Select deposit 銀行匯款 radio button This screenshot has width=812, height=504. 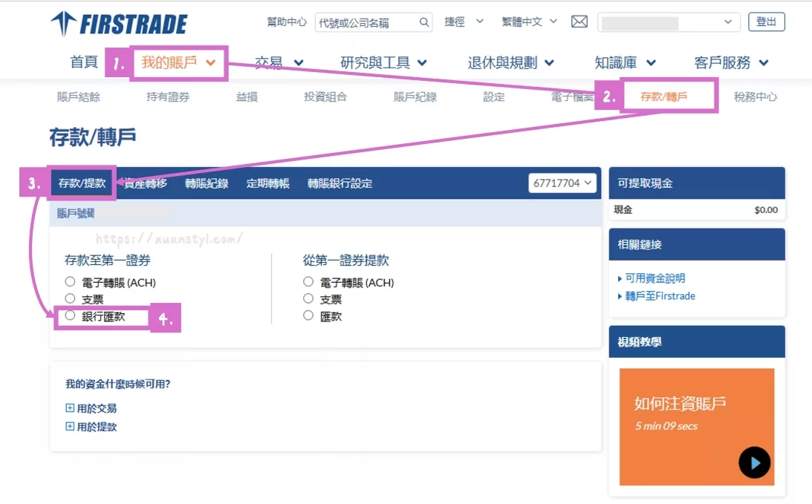click(x=70, y=315)
